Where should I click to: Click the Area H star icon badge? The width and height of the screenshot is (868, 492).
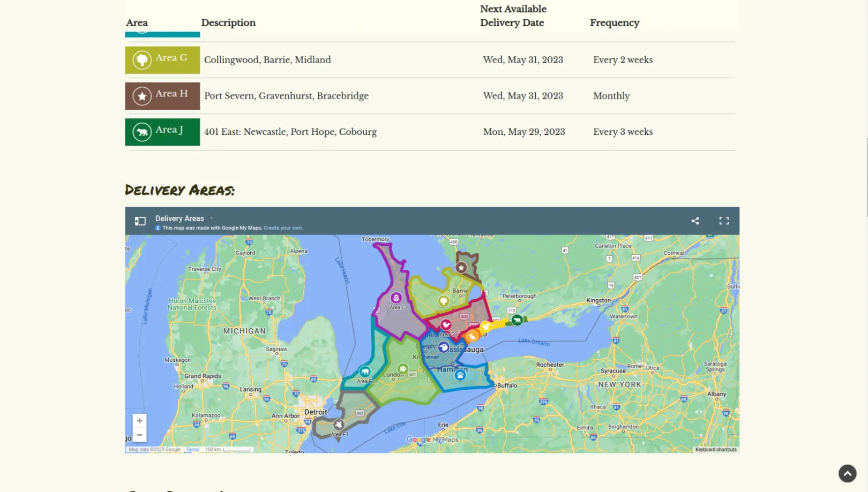click(x=142, y=96)
